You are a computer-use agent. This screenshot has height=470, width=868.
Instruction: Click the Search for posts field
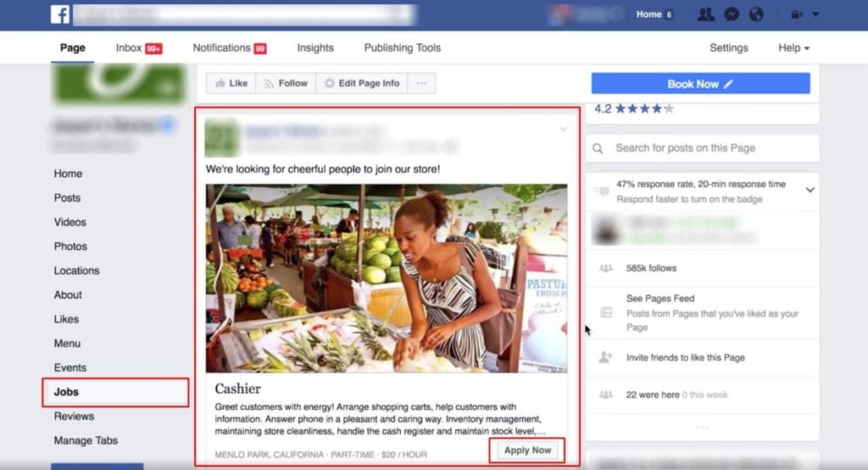click(710, 148)
